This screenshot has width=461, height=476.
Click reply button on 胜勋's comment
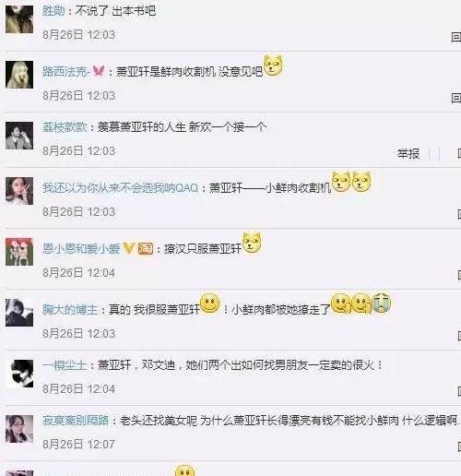coord(456,38)
